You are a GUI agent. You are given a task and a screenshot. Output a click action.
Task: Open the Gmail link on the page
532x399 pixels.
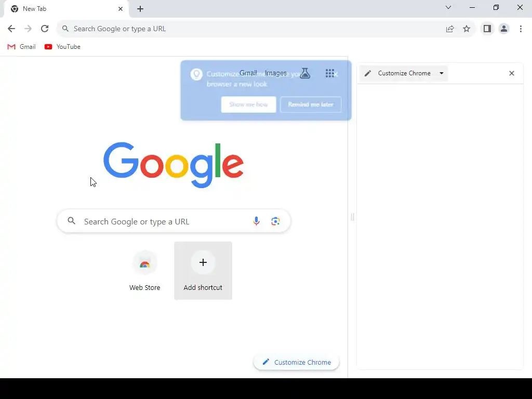(248, 73)
